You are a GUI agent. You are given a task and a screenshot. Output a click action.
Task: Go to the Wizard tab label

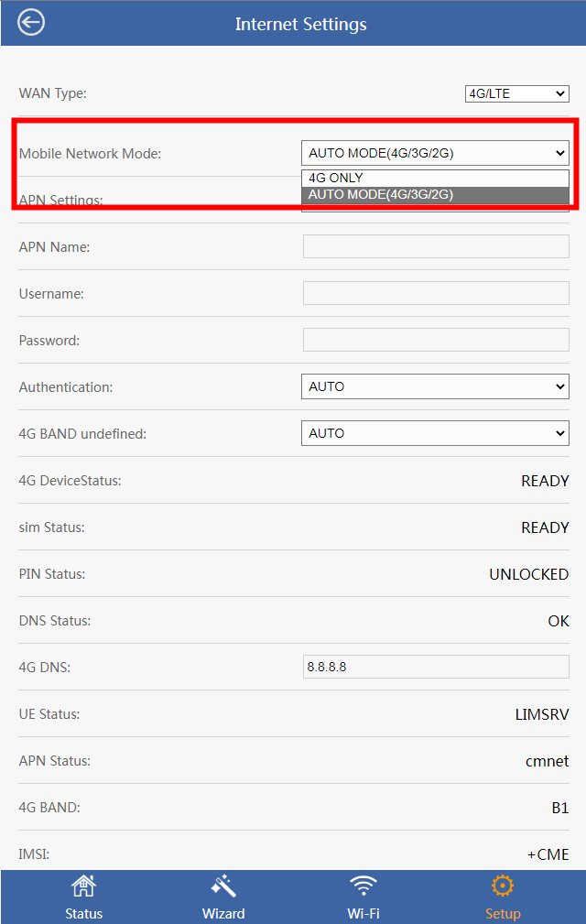223,913
